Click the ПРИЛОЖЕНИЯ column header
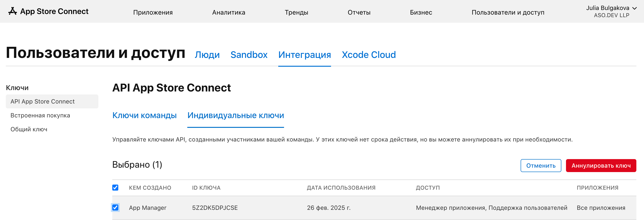 [597, 188]
